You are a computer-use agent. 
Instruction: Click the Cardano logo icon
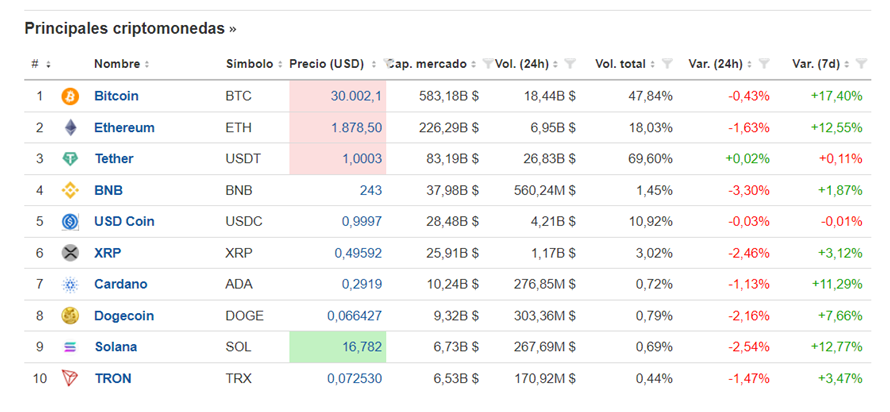(x=70, y=284)
